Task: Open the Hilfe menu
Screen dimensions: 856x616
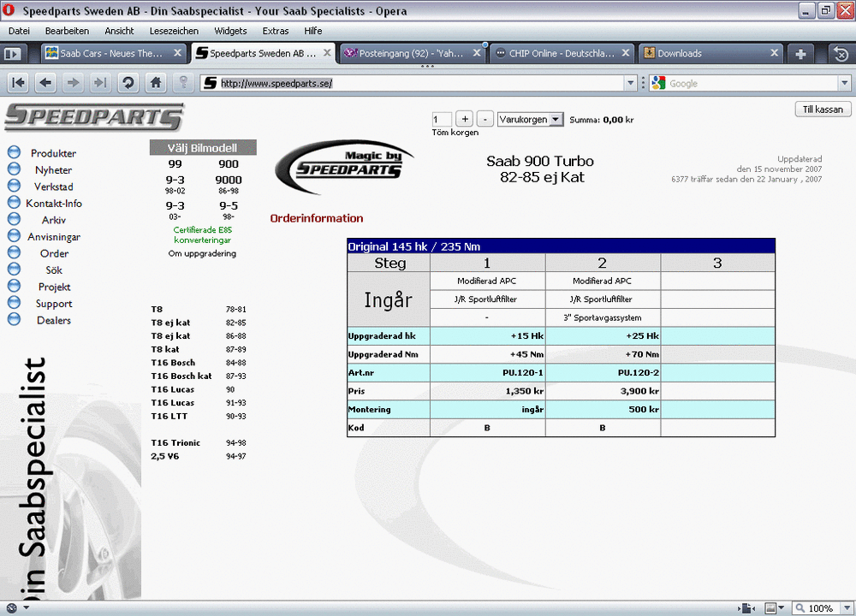Action: [312, 31]
